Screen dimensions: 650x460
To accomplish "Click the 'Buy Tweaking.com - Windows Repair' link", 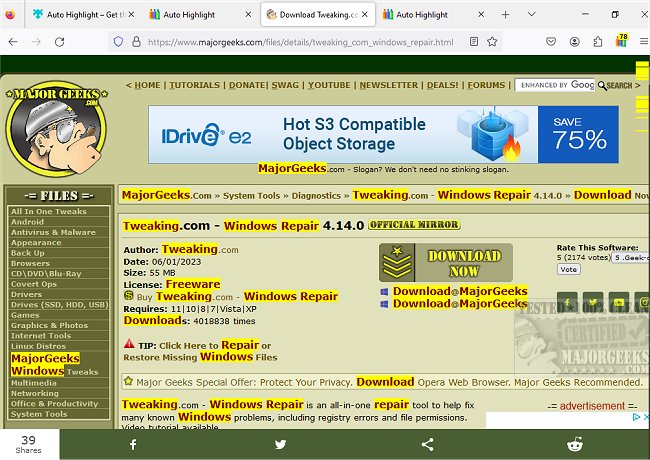I will (x=238, y=297).
